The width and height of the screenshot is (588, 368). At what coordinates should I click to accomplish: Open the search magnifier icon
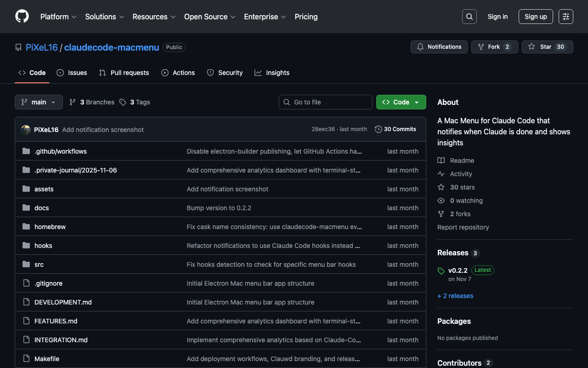coord(469,17)
